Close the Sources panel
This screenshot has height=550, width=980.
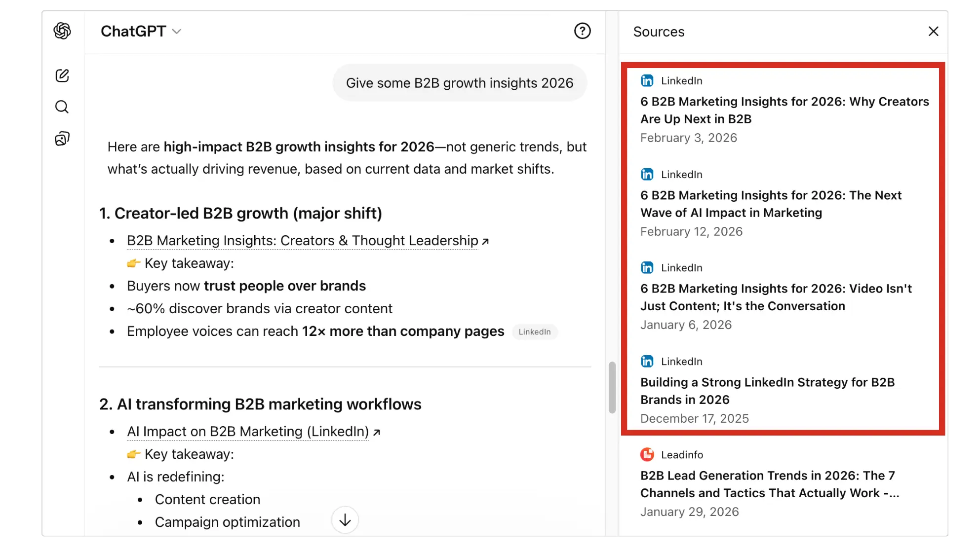[x=933, y=32]
